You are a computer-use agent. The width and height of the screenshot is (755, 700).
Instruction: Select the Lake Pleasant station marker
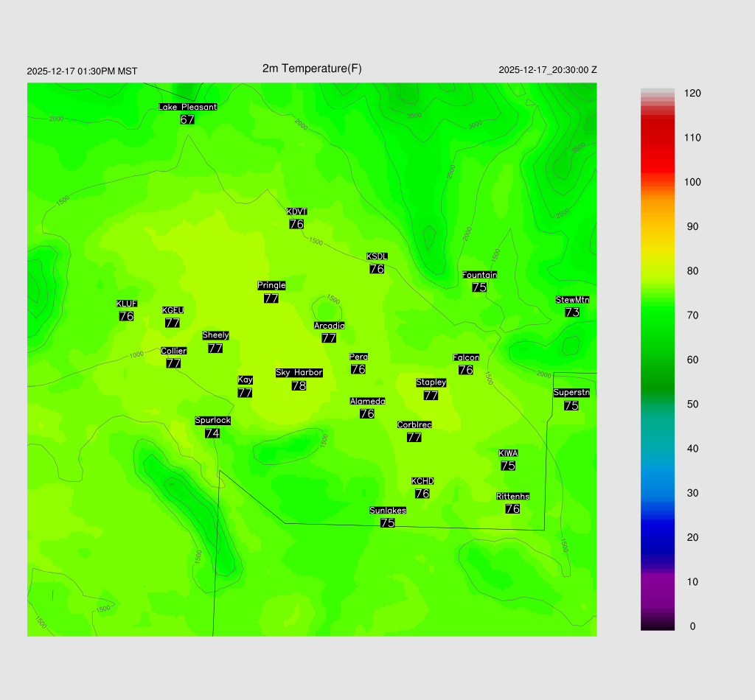pyautogui.click(x=187, y=107)
